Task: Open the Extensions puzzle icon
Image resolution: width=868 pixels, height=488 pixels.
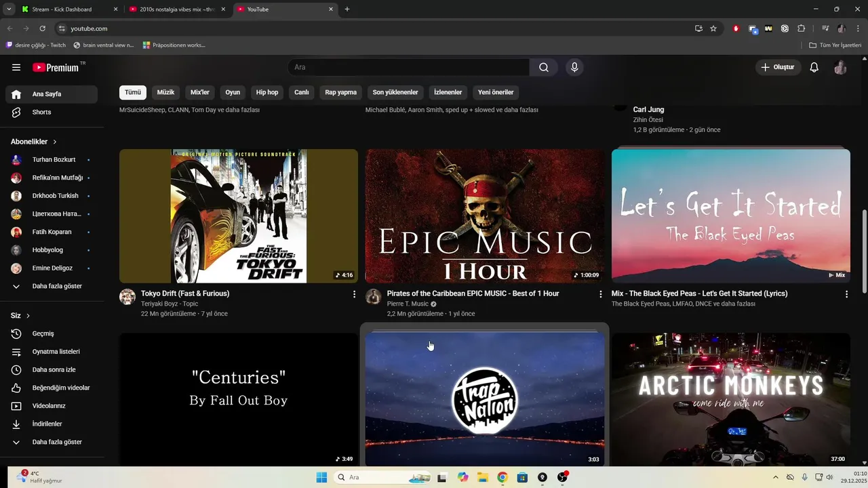Action: 801,28
